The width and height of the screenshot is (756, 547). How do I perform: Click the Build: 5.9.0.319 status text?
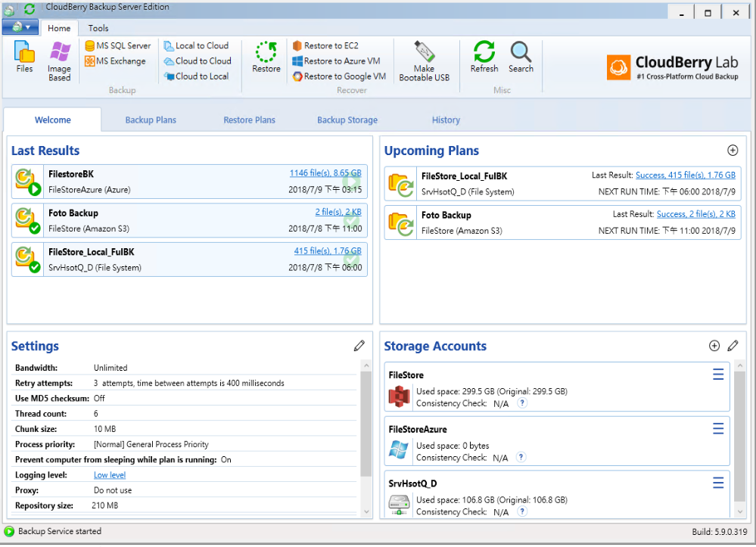(720, 532)
